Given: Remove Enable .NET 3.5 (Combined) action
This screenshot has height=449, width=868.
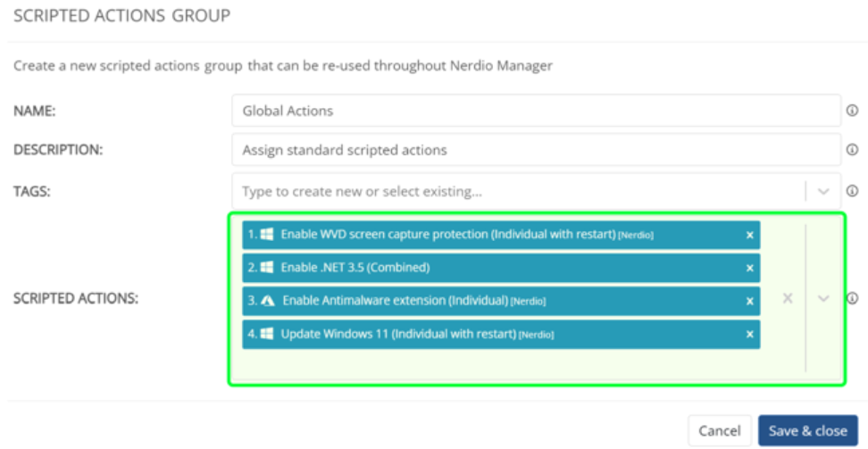Looking at the screenshot, I should tap(749, 268).
